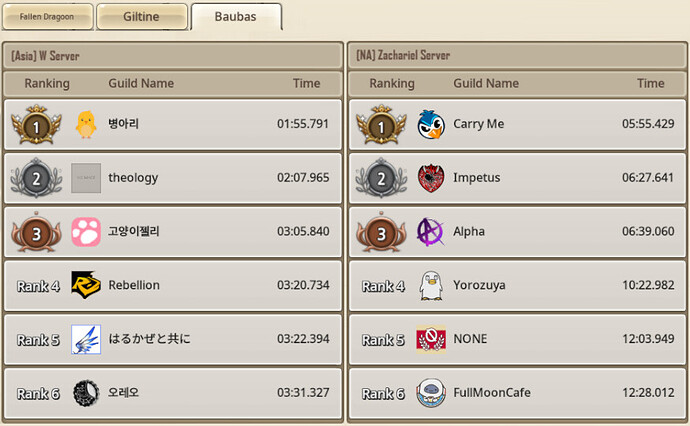The image size is (690, 426).
Task: Click the silver rank 2 medal beside Impetus
Action: pyautogui.click(x=381, y=178)
